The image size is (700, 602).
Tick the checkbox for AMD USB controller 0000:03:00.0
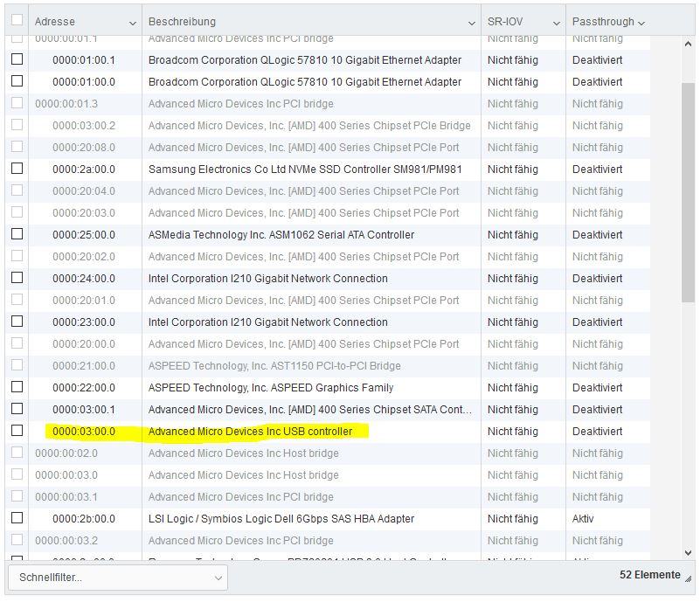(x=17, y=431)
